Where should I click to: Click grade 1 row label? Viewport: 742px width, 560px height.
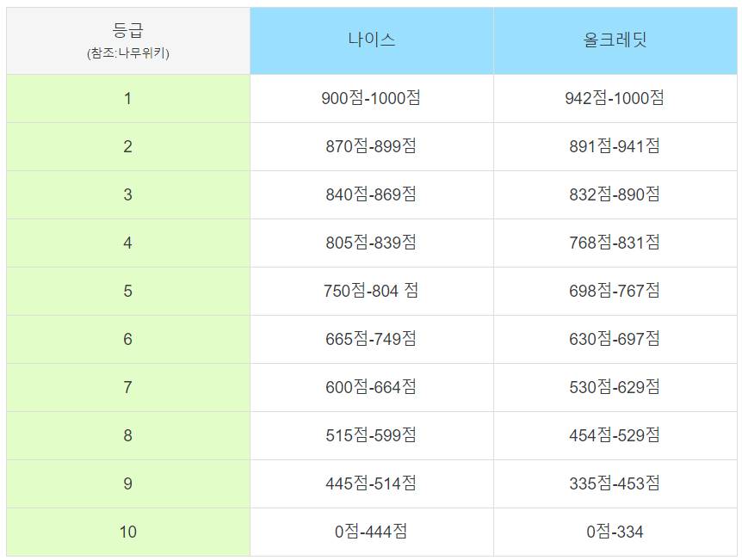tap(128, 98)
